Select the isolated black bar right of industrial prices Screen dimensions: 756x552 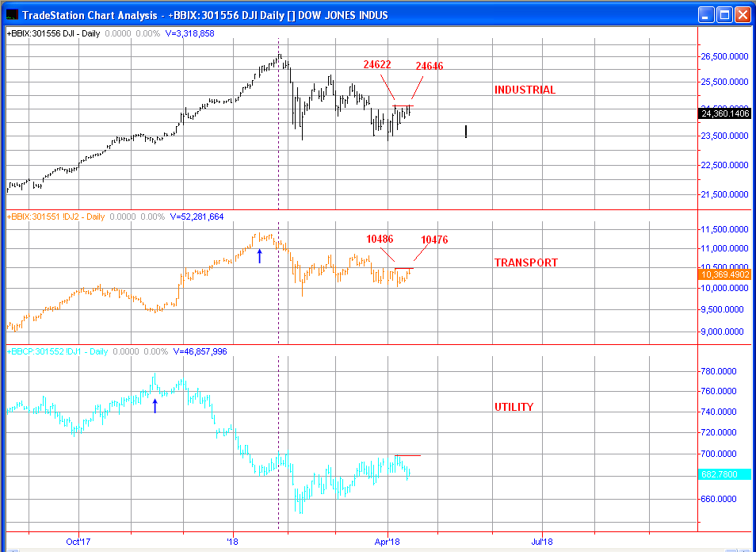(466, 132)
